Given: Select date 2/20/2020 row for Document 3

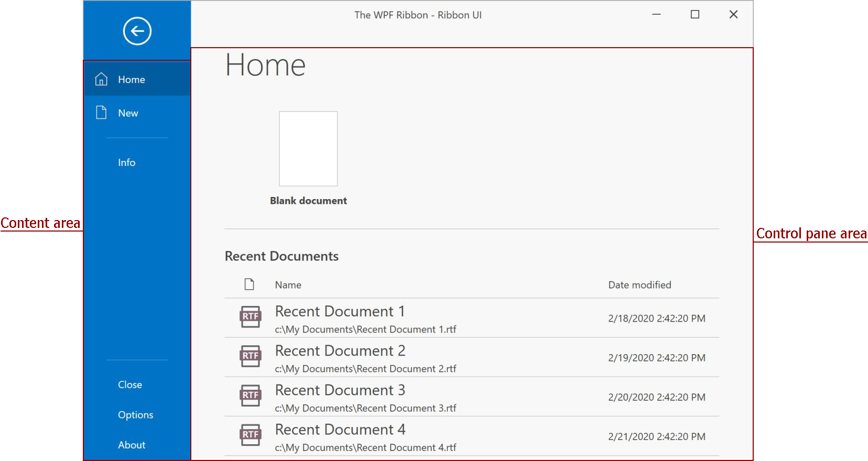Looking at the screenshot, I should [656, 397].
